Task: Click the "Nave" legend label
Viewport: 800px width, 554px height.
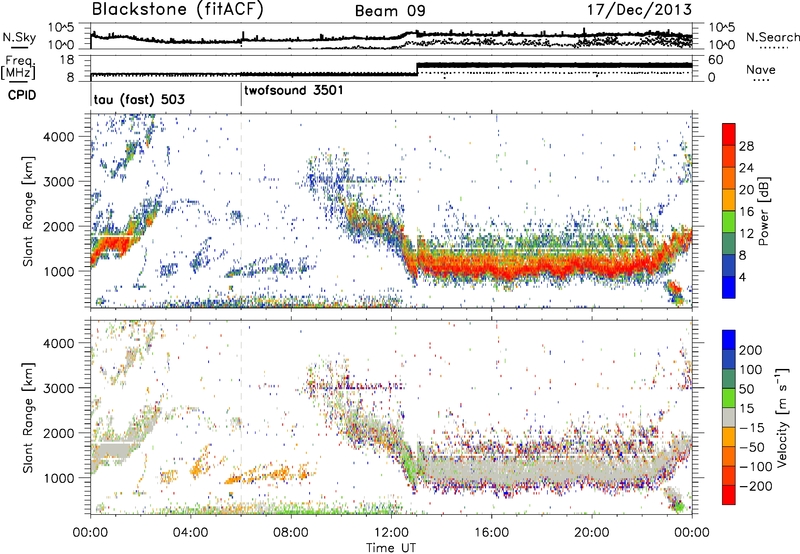Action: click(761, 69)
